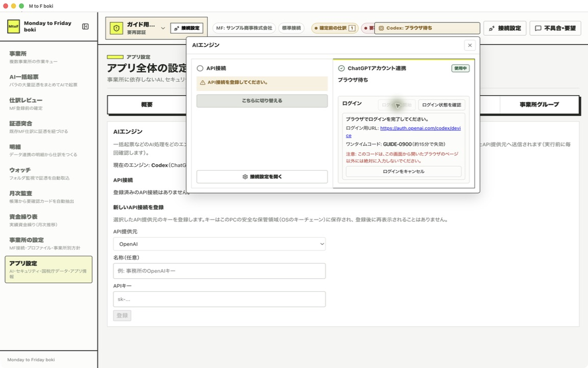This screenshot has height=368, width=588.
Task: Click the Monday to Friday boki footer text
Action: point(31,360)
